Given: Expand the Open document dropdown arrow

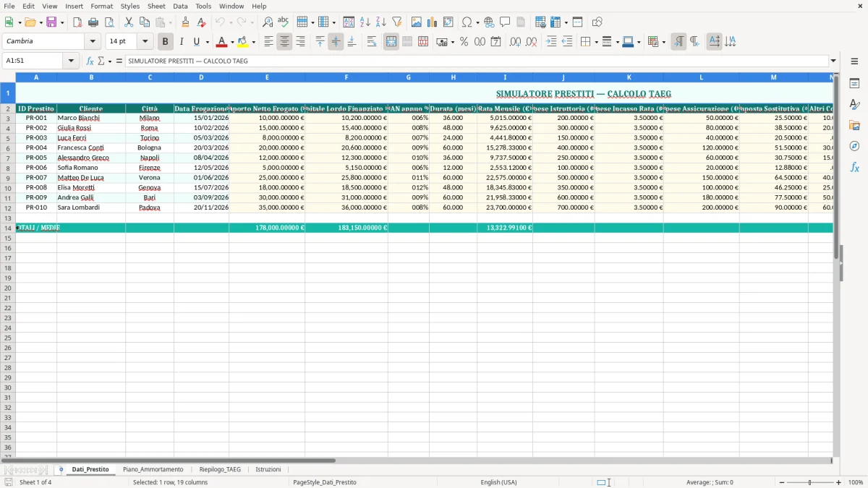Looking at the screenshot, I should [x=41, y=22].
